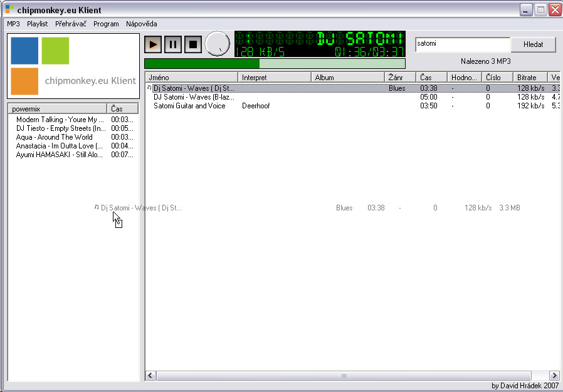Open the Nápověda menu
The width and height of the screenshot is (563, 392).
[x=142, y=24]
